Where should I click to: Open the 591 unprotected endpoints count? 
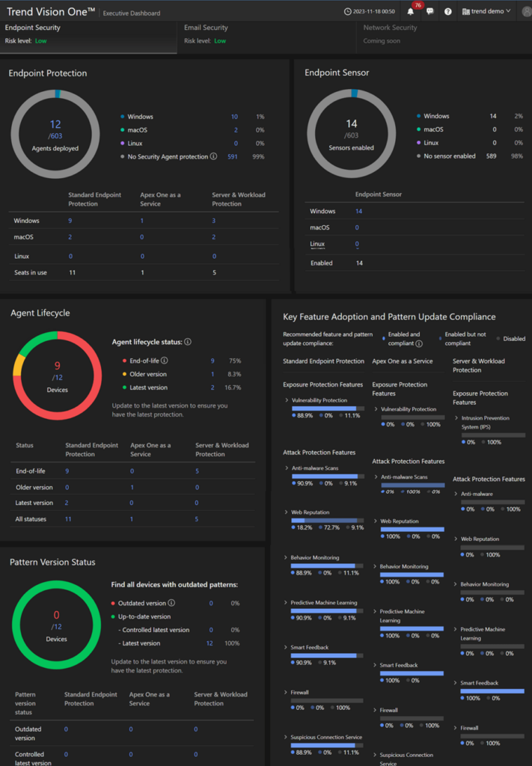pos(233,157)
